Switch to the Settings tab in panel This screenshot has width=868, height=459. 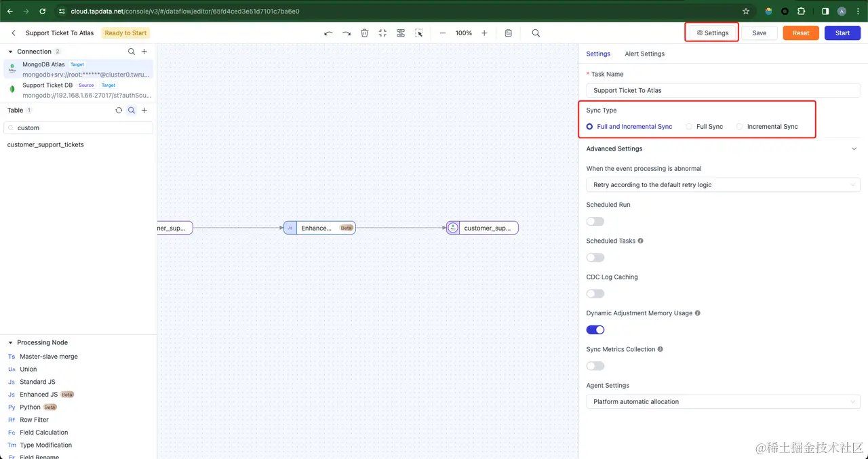point(598,54)
